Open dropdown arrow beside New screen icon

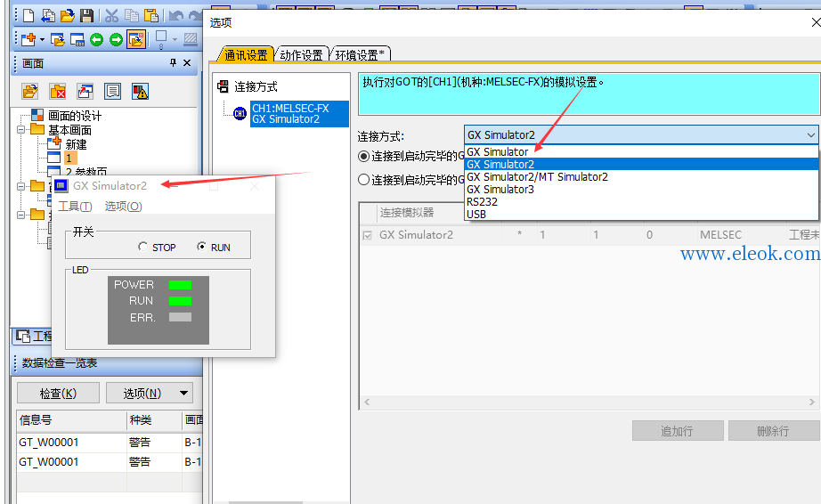point(42,39)
